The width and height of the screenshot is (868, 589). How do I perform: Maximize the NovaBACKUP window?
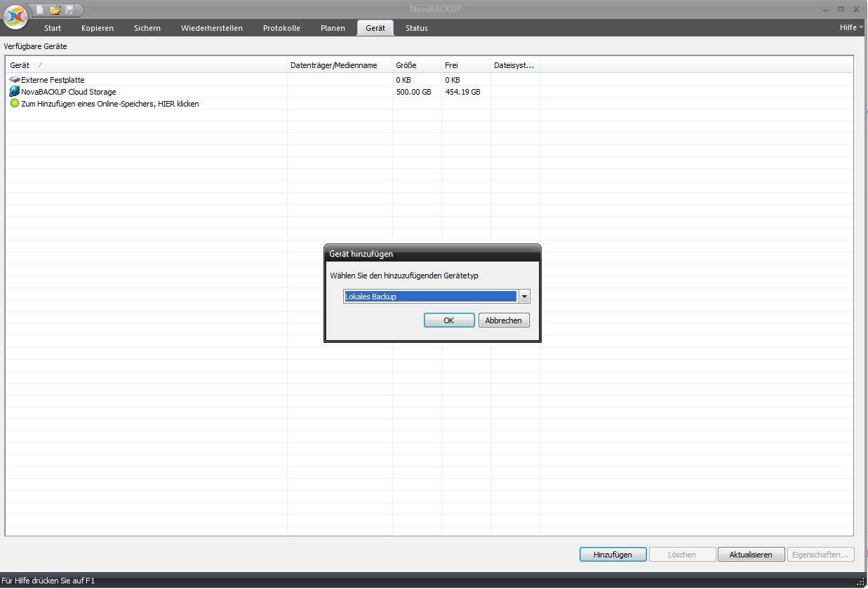pos(840,8)
